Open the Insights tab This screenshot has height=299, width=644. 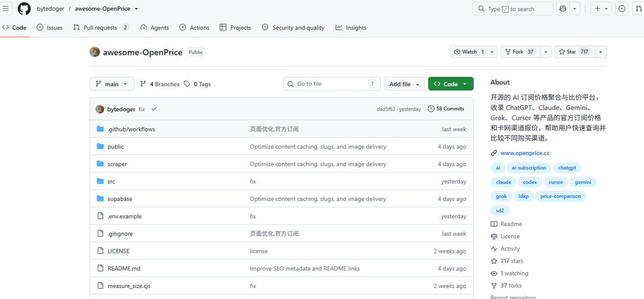351,28
